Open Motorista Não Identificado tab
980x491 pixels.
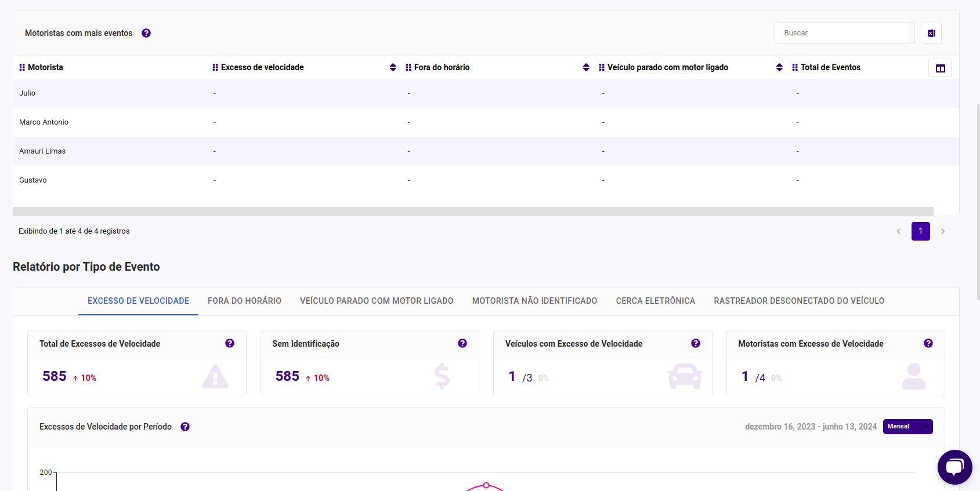[x=534, y=301]
